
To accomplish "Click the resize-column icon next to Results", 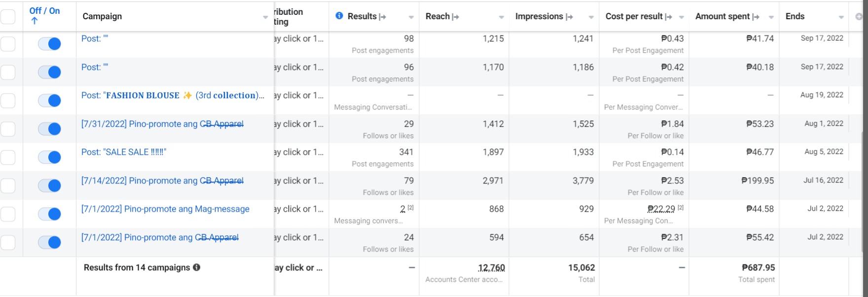I will pos(382,17).
